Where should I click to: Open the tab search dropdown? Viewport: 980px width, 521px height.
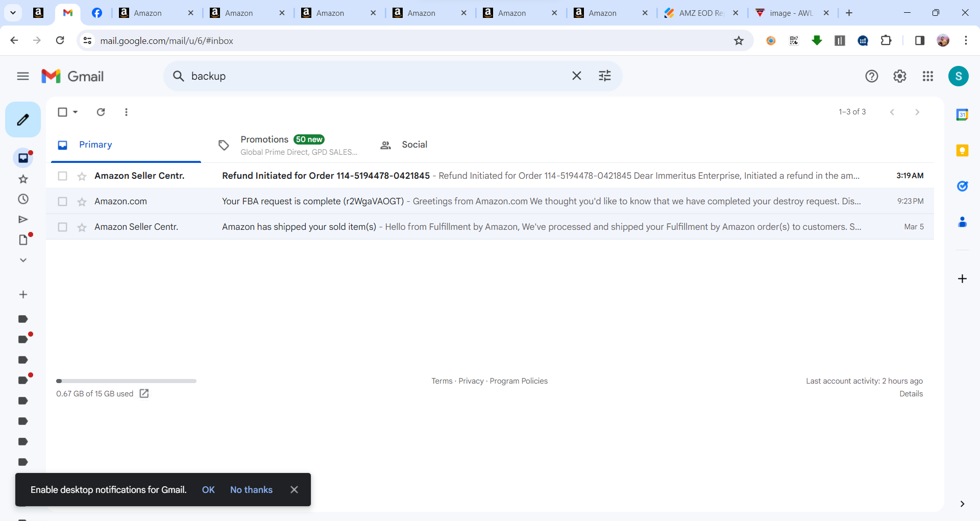pos(13,13)
